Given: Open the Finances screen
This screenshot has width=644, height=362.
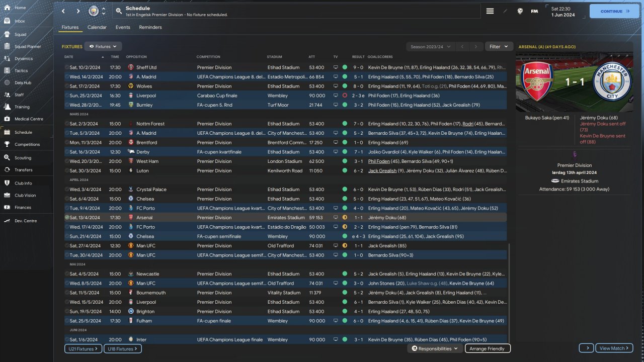Looking at the screenshot, I should click(x=23, y=208).
